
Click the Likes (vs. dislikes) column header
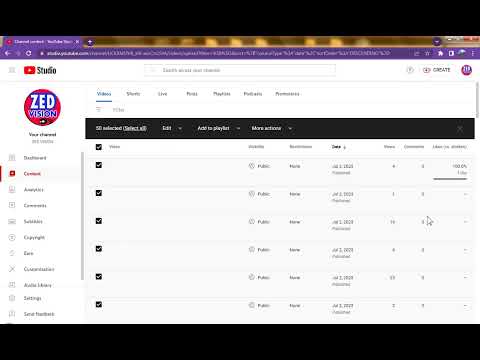pos(450,147)
